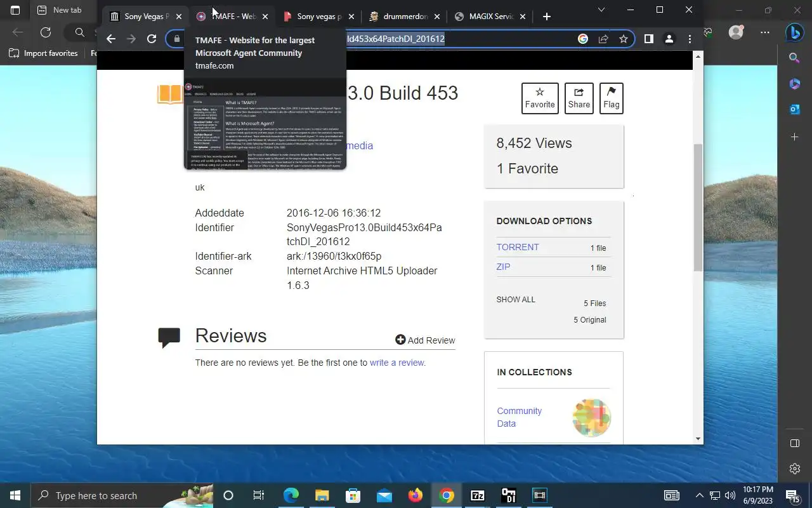Click the film strip app on taskbar

(540, 495)
